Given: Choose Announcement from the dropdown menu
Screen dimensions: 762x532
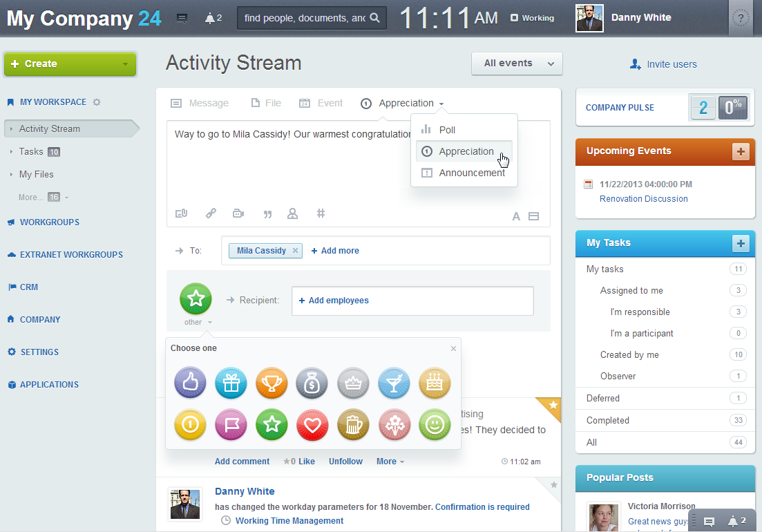Looking at the screenshot, I should point(472,173).
